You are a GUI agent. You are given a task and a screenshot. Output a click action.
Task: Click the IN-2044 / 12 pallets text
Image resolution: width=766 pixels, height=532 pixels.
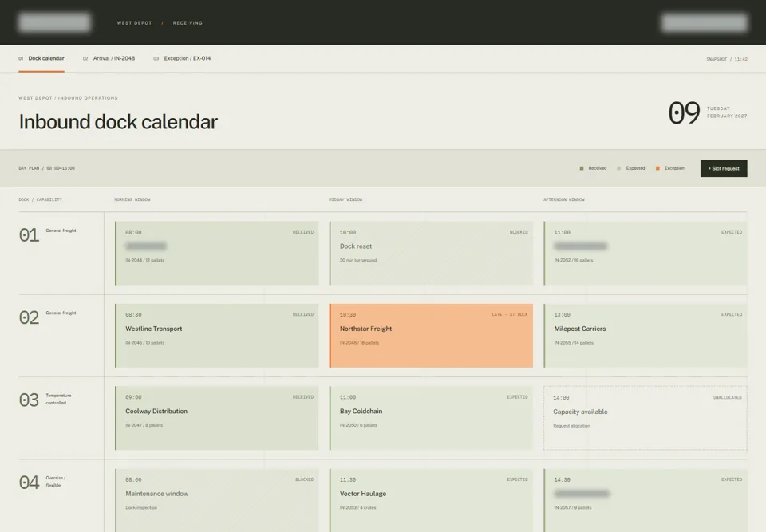click(x=144, y=260)
